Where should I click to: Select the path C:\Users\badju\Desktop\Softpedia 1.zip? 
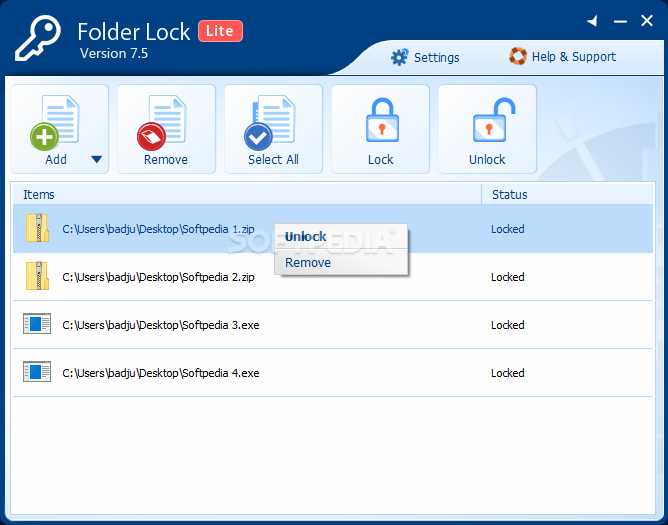click(158, 229)
